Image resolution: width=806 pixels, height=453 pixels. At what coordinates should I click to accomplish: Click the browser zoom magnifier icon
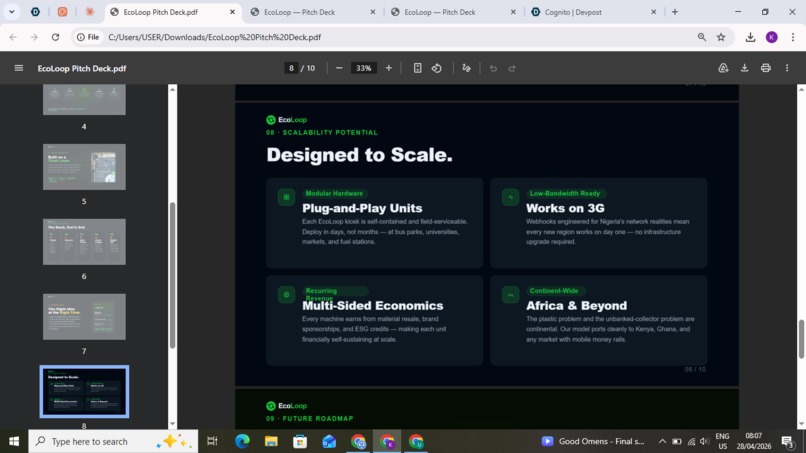point(702,37)
